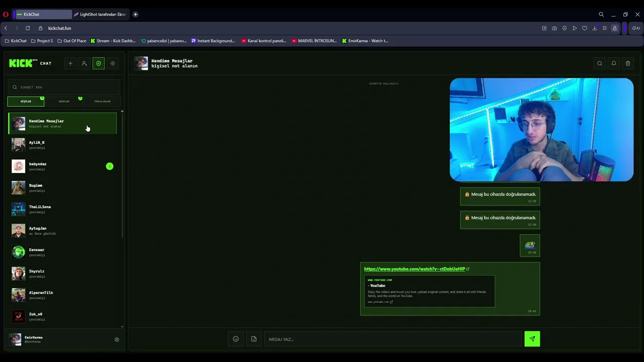Open browser downloads icon
The width and height of the screenshot is (644, 362).
(595, 28)
